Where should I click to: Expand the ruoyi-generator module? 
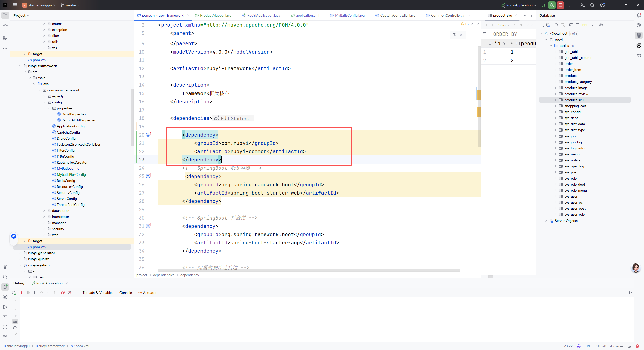point(20,253)
